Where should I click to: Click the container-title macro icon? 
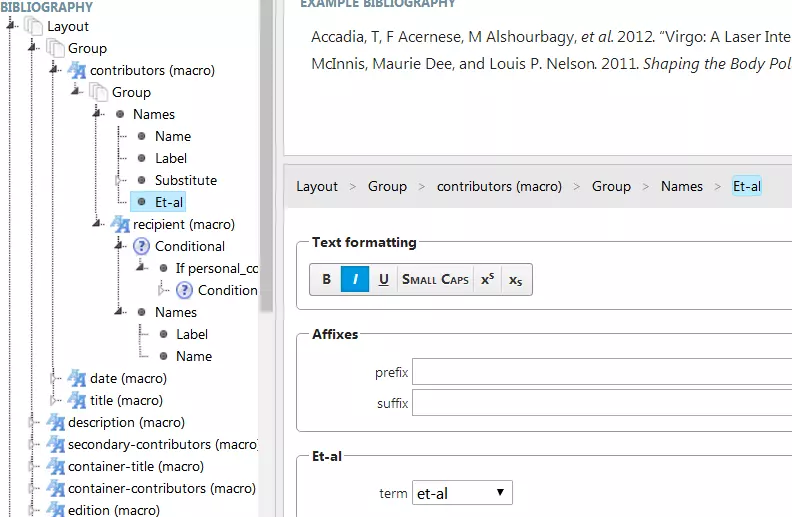55,467
